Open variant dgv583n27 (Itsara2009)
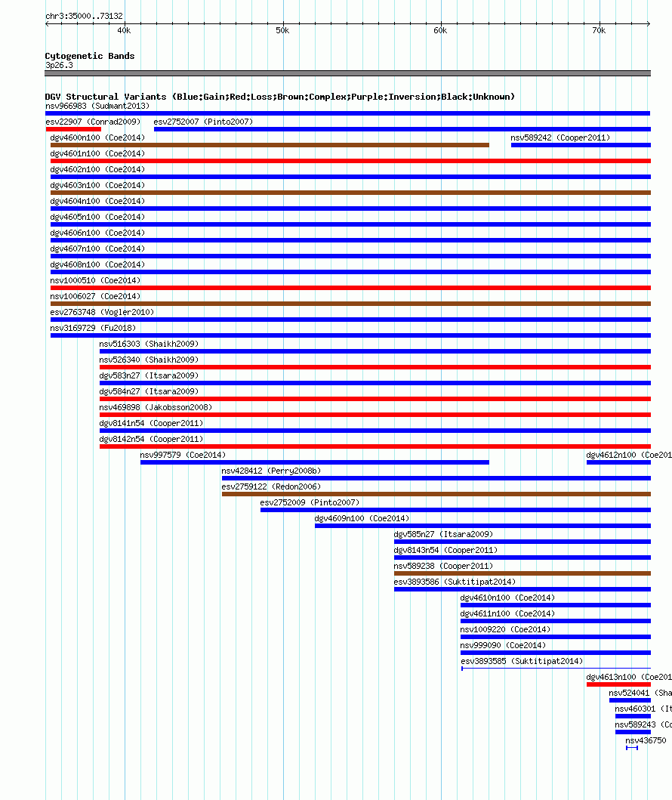The width and height of the screenshot is (672, 800). tap(149, 375)
